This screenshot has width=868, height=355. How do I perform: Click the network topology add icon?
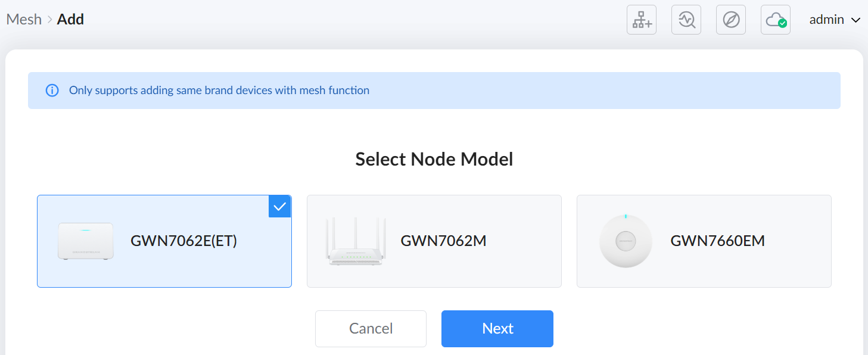coord(642,20)
